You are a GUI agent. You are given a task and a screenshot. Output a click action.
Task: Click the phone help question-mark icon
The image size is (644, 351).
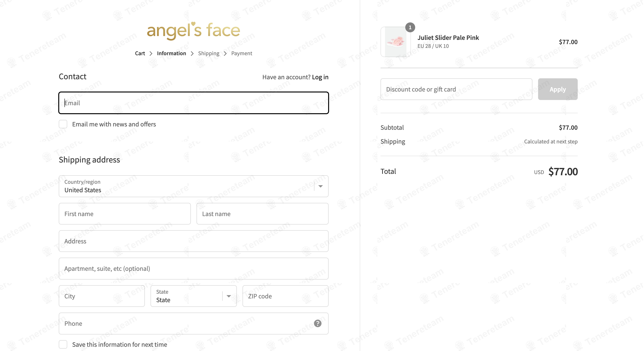(x=318, y=323)
